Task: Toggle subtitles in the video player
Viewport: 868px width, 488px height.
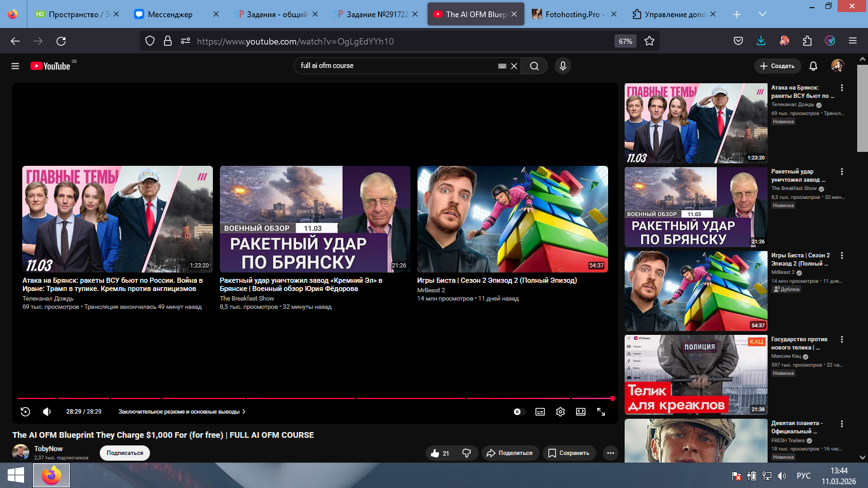Action: (x=539, y=412)
